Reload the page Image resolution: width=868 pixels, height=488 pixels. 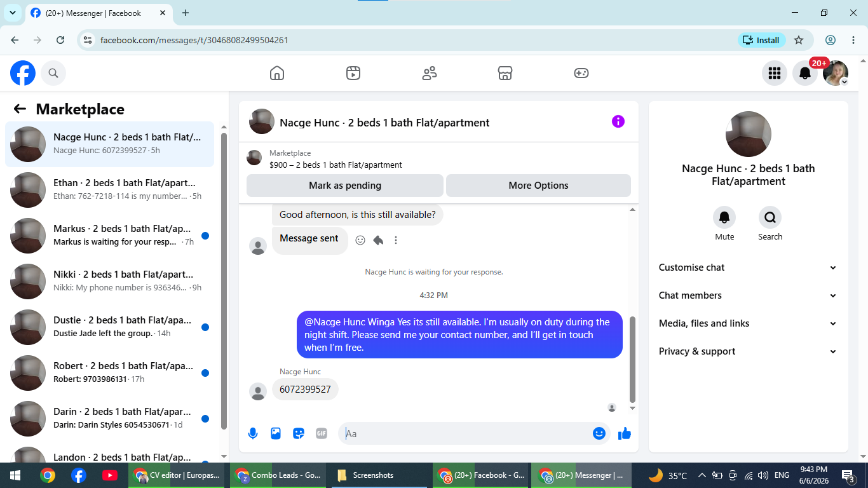[x=60, y=40]
